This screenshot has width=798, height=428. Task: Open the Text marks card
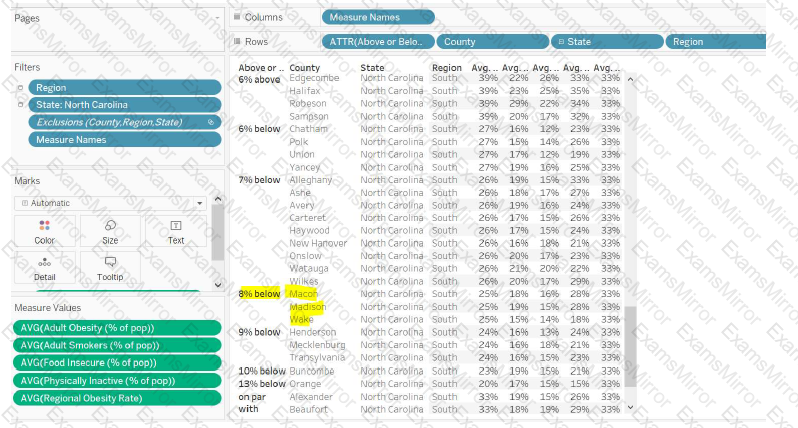tap(176, 231)
